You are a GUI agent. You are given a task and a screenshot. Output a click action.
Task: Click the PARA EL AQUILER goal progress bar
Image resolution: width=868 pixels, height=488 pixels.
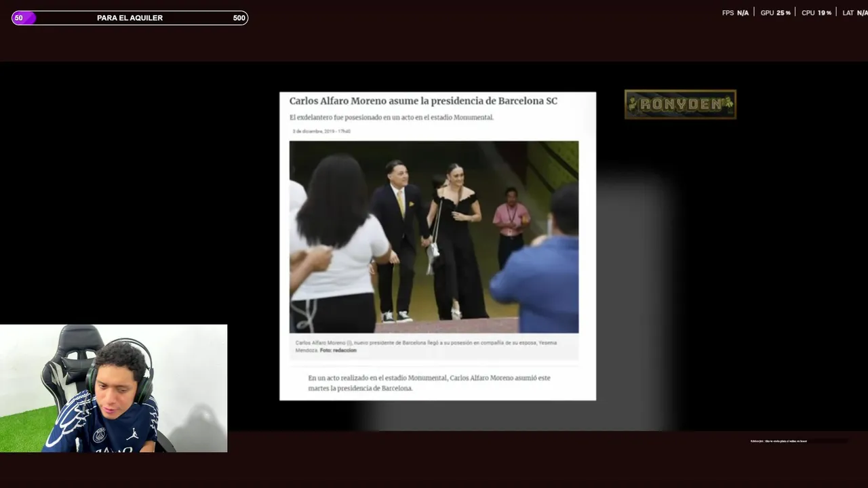pyautogui.click(x=130, y=18)
